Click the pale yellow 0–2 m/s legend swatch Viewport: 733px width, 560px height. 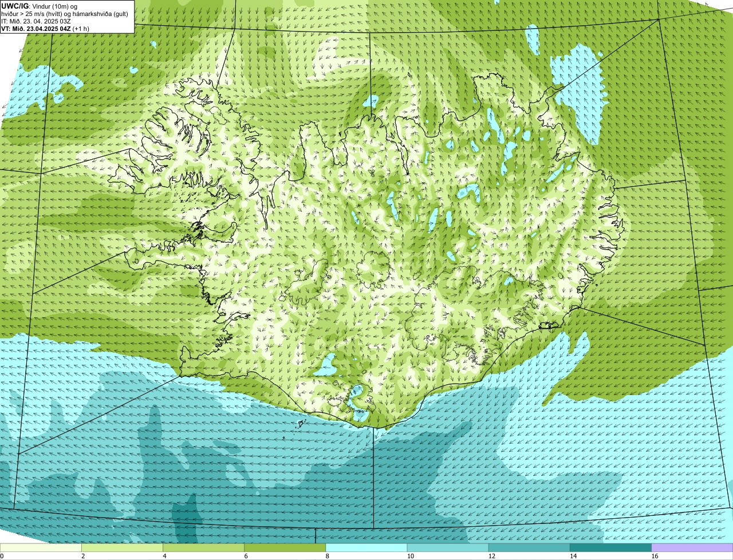[x=41, y=548]
